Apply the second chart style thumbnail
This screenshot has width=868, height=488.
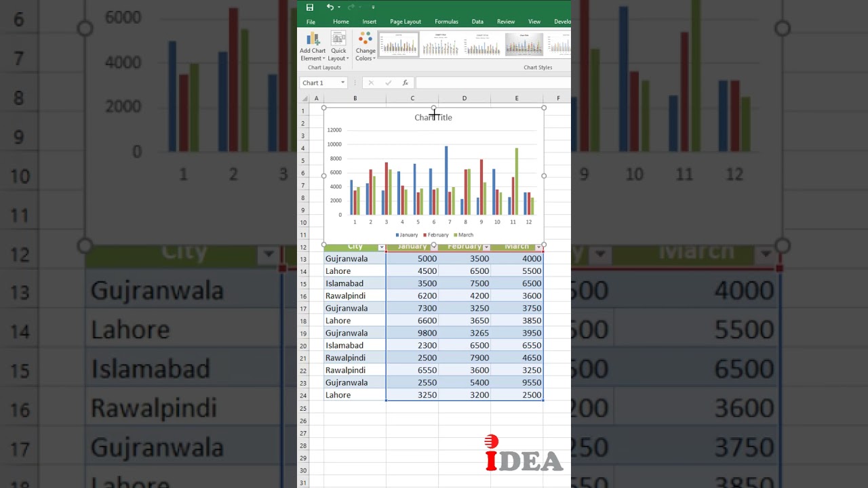pos(440,45)
